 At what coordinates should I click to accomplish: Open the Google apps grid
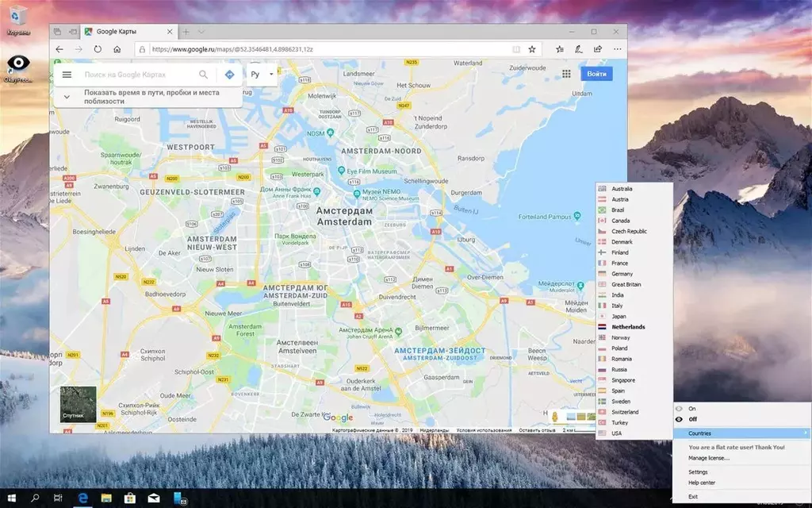pos(566,74)
